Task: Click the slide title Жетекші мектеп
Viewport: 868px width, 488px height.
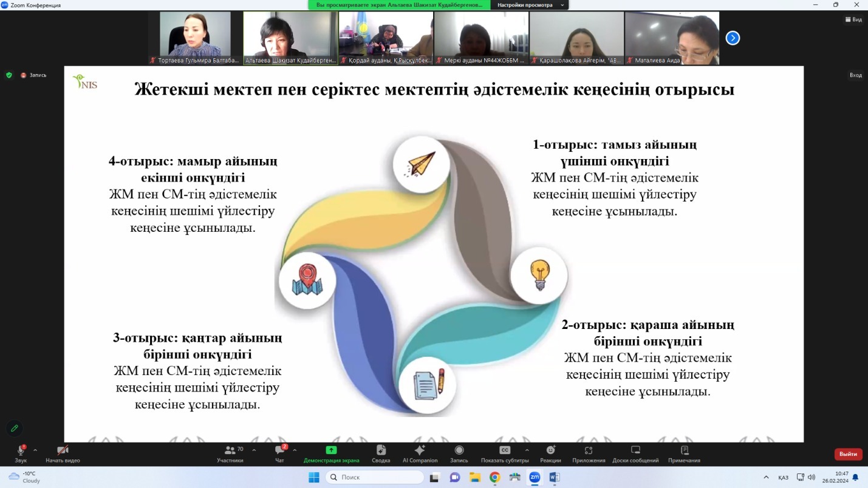Action: 434,90
